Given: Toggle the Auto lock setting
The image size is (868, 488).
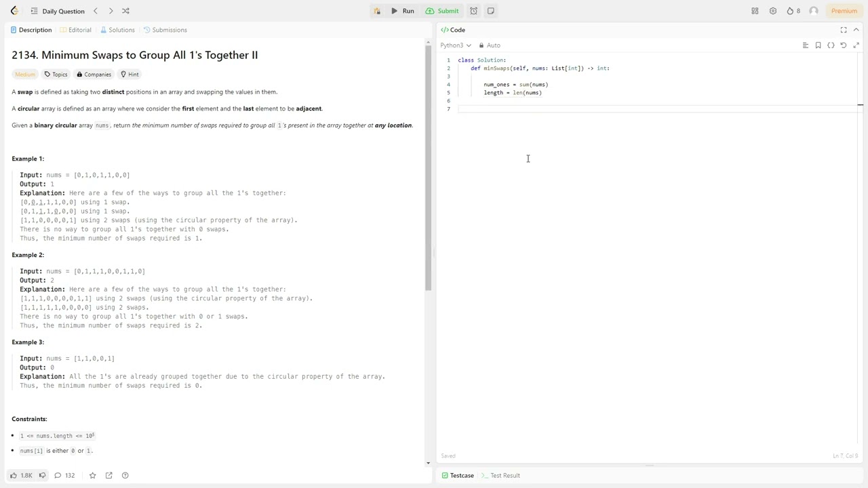Looking at the screenshot, I should point(490,45).
